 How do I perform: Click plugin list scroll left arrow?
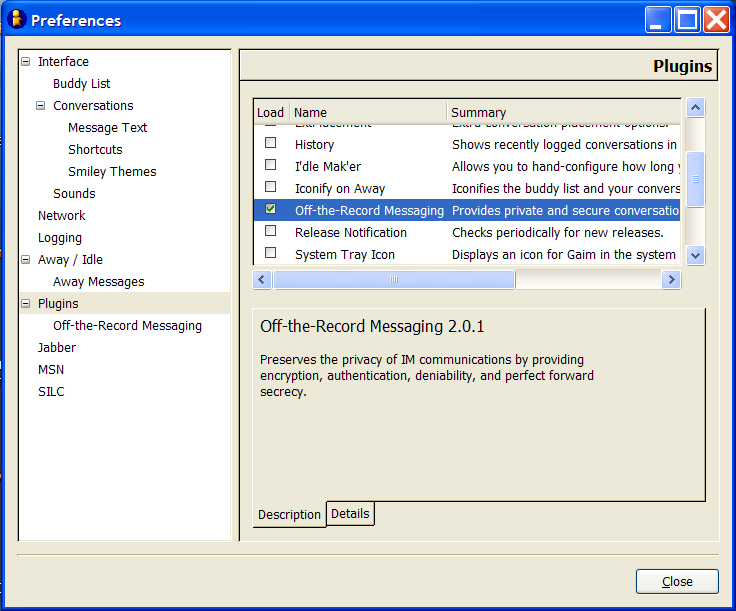[x=262, y=280]
